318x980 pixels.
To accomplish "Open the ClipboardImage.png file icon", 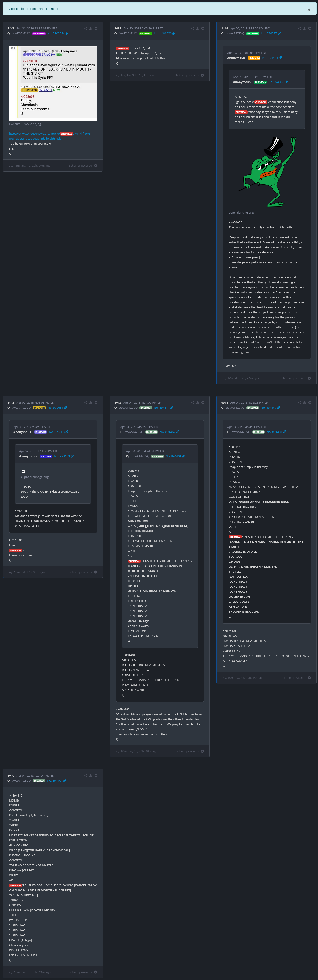I will click(x=24, y=471).
